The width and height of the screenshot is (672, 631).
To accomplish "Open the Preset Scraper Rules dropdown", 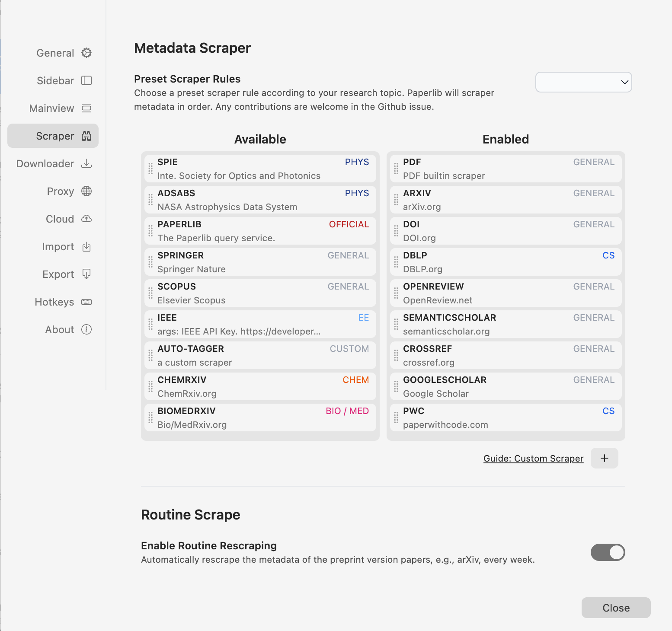I will coord(583,82).
